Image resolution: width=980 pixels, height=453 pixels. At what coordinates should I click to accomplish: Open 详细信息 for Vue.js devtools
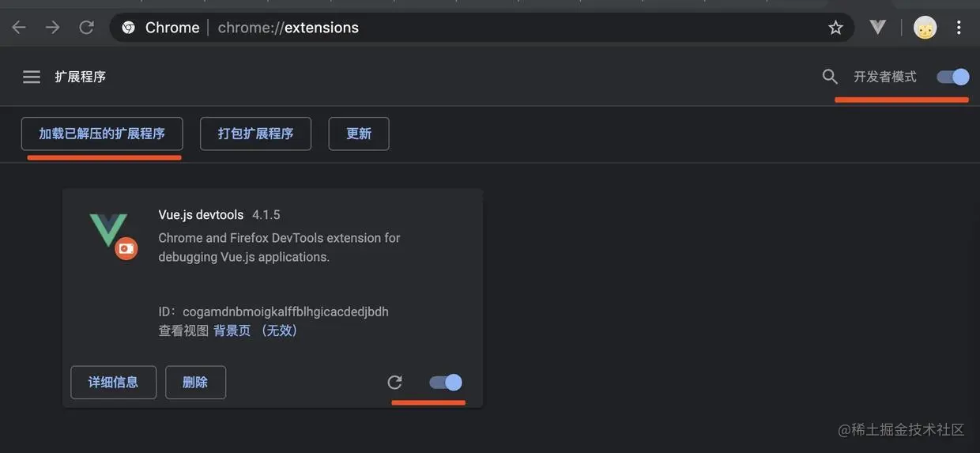coord(114,383)
